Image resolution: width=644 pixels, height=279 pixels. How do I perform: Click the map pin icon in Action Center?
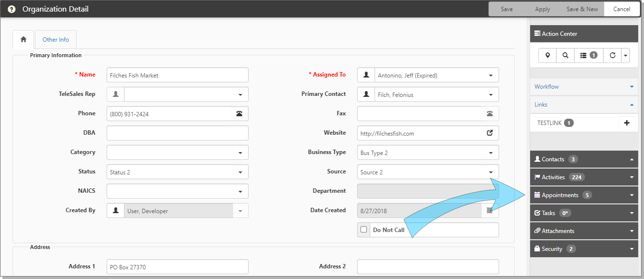coord(548,56)
